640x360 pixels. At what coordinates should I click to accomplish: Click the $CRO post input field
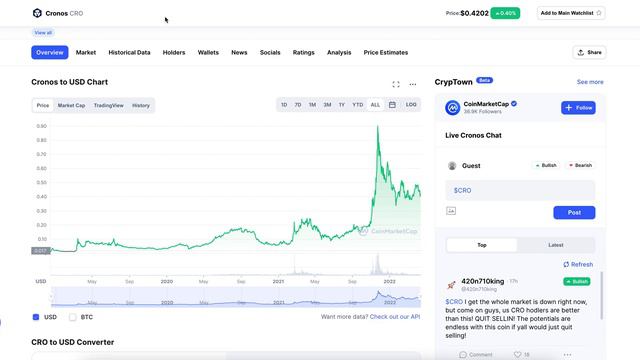pos(520,190)
